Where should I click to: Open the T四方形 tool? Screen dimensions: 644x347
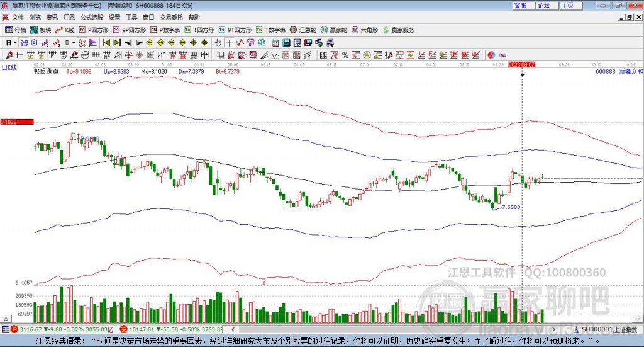coord(199,30)
